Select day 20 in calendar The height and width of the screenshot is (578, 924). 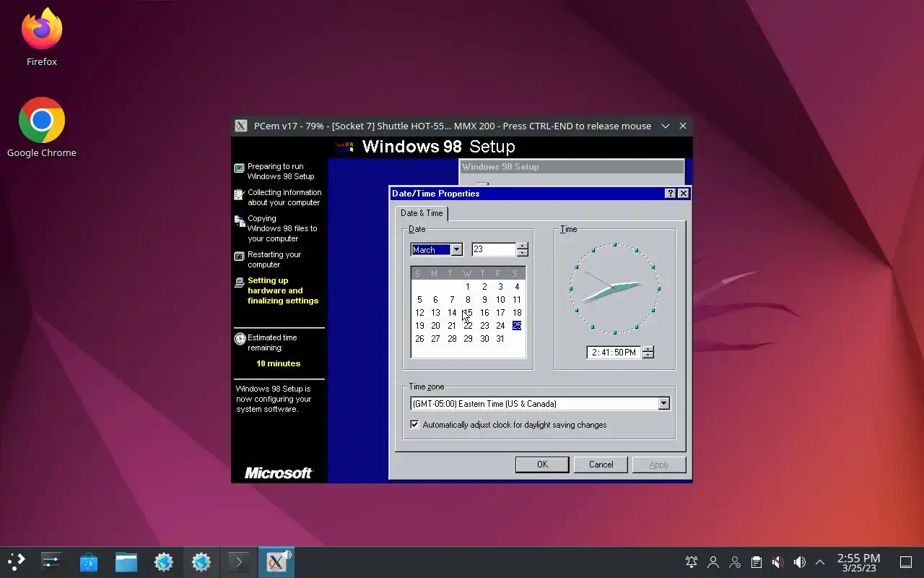tap(435, 326)
